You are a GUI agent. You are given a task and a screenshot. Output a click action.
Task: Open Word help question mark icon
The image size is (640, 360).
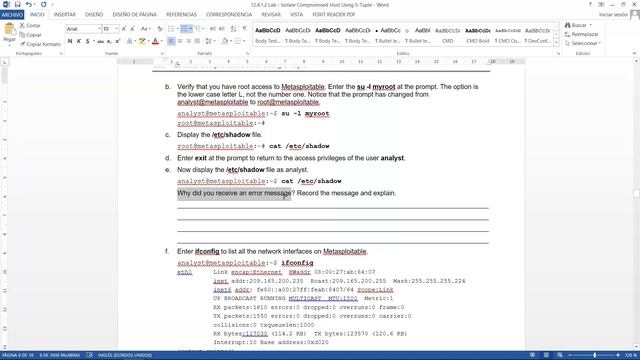[x=590, y=4]
